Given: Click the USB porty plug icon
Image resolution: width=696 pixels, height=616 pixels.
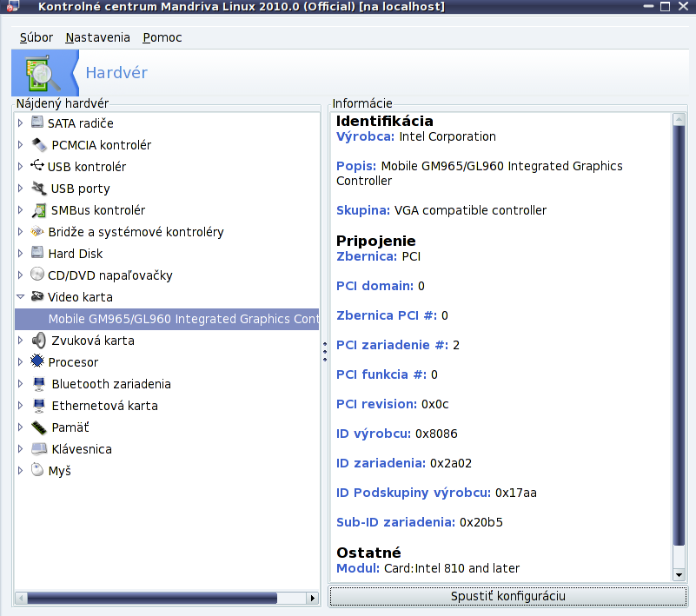Looking at the screenshot, I should [39, 189].
